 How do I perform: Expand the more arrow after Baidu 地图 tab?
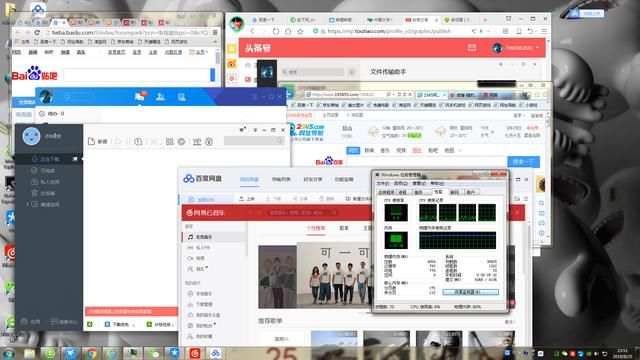460,151
